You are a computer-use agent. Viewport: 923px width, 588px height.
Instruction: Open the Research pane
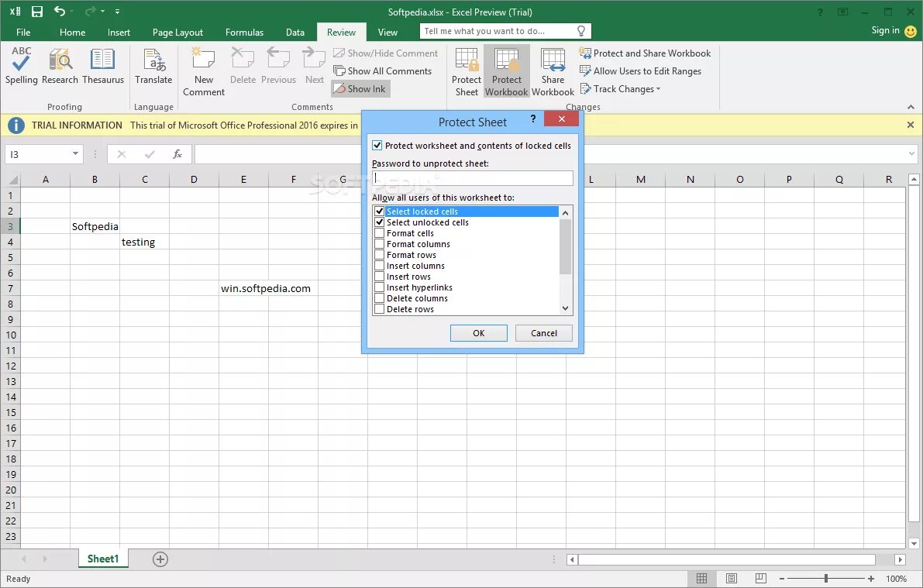[x=60, y=65]
